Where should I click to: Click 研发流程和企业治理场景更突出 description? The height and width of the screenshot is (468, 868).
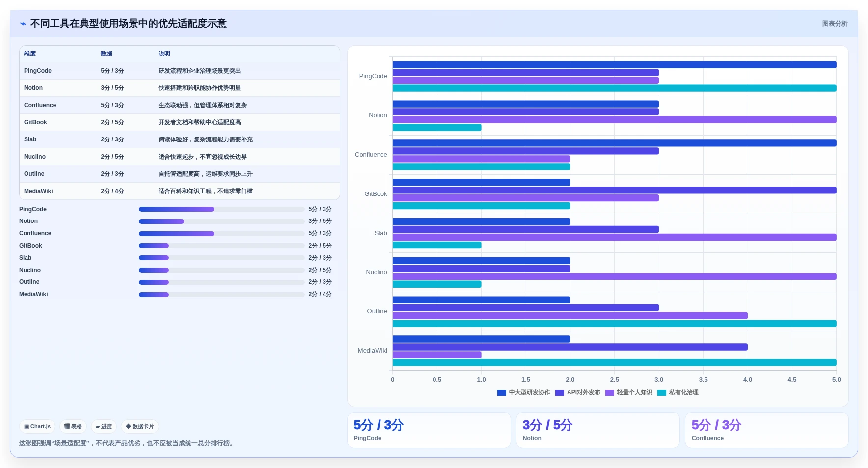[x=199, y=71]
